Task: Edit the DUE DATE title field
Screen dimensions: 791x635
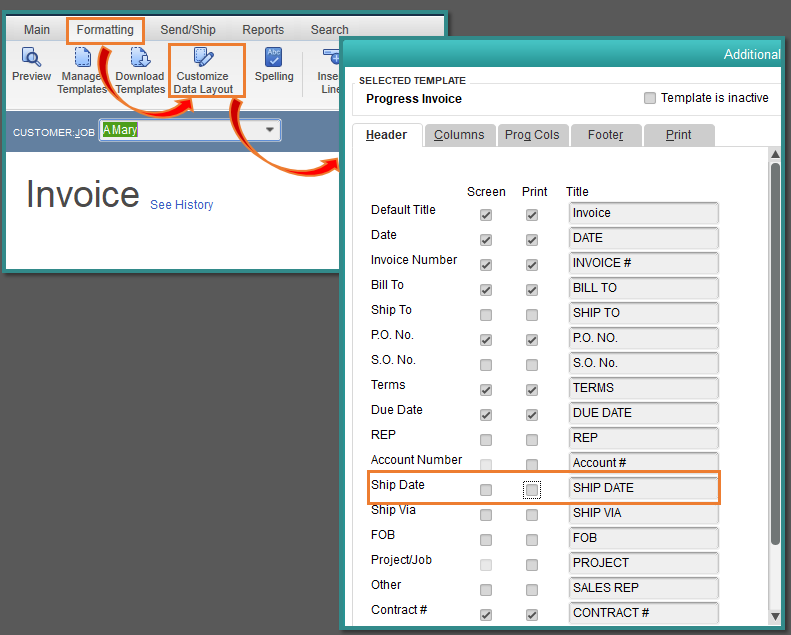Action: pos(644,413)
